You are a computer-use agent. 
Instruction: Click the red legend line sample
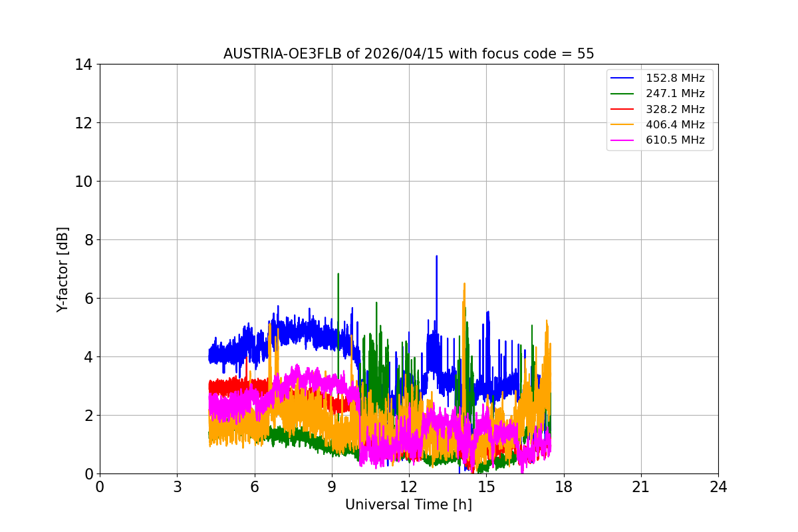(623, 109)
